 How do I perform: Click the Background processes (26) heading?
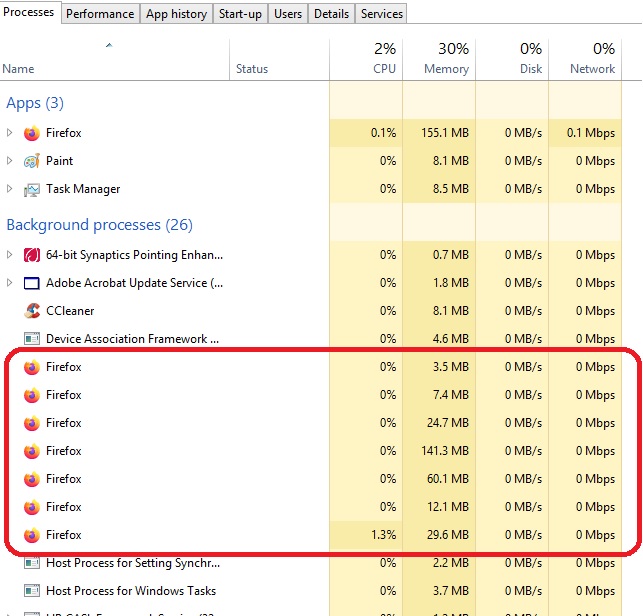click(x=100, y=225)
